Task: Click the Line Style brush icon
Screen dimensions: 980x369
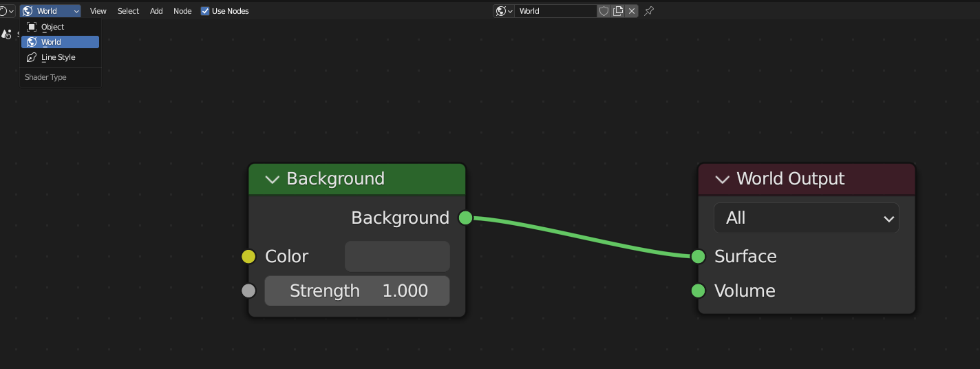Action: 32,57
